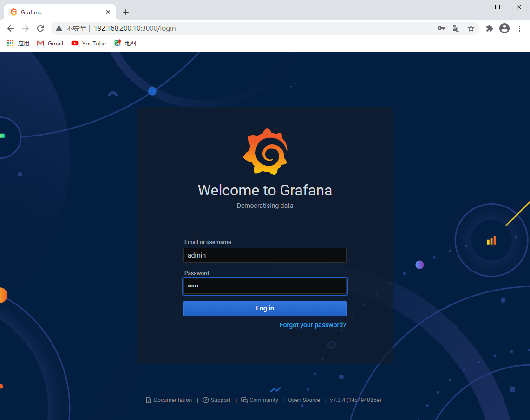The height and width of the screenshot is (420, 530).
Task: Click the browser forward arrow
Action: tap(26, 28)
